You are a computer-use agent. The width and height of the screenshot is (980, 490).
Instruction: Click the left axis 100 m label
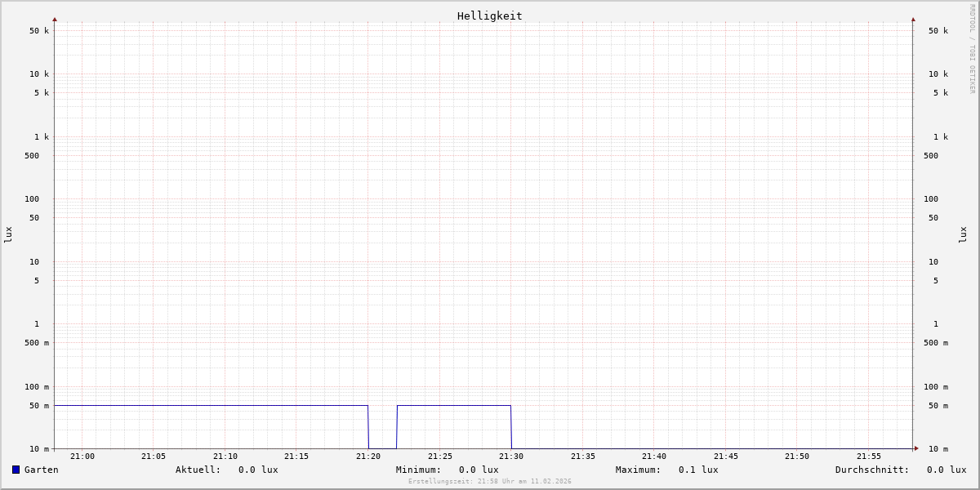pyautogui.click(x=37, y=387)
